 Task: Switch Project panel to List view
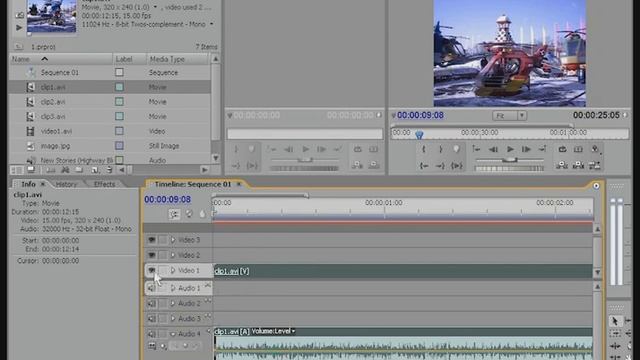[x=17, y=170]
